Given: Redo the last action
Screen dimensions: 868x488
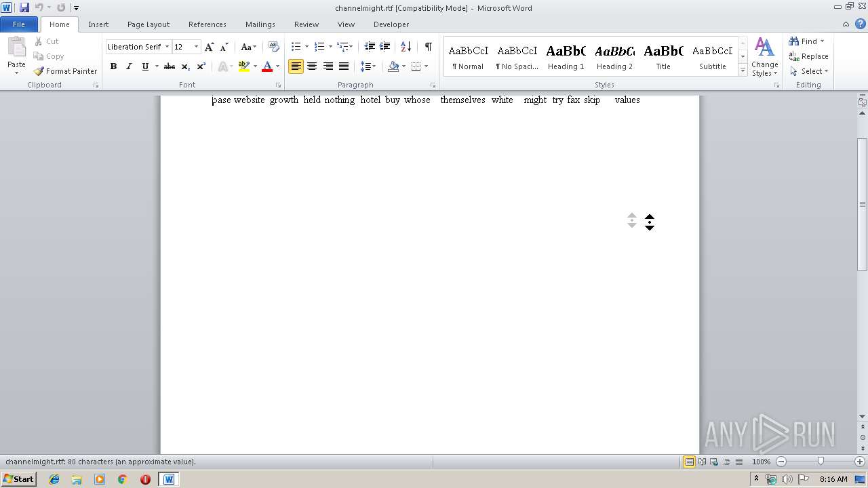Looking at the screenshot, I should 61,7.
